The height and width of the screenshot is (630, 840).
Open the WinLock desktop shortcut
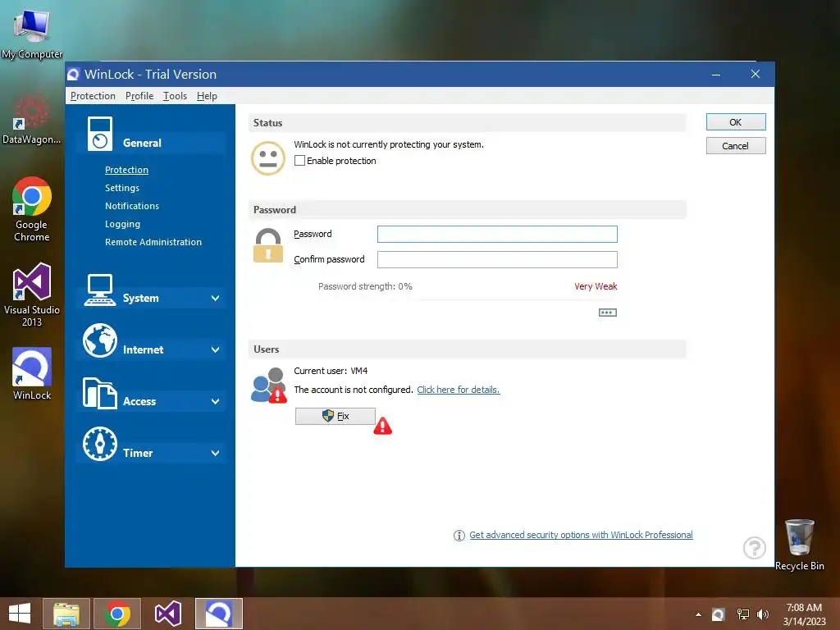(x=32, y=374)
